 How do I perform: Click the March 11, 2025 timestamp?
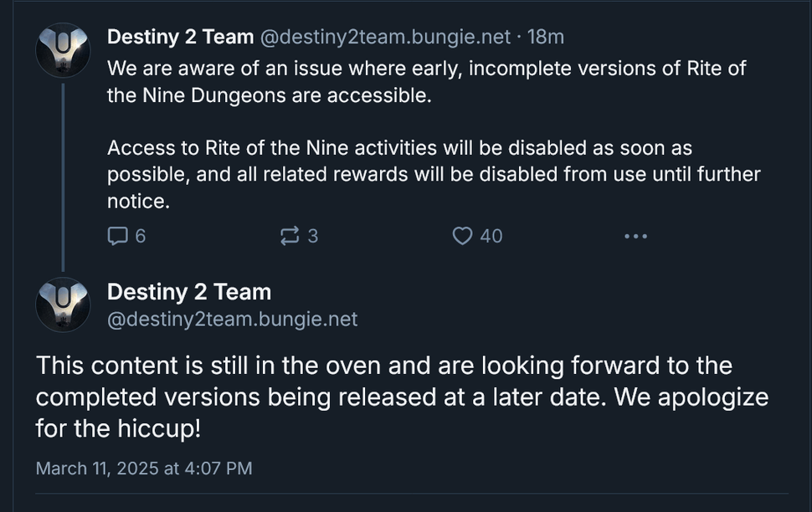click(x=143, y=468)
